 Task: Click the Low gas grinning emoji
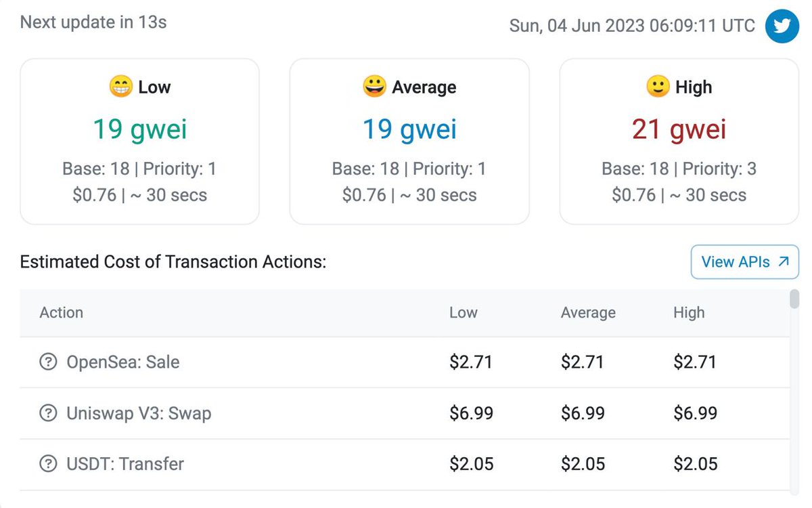click(120, 87)
